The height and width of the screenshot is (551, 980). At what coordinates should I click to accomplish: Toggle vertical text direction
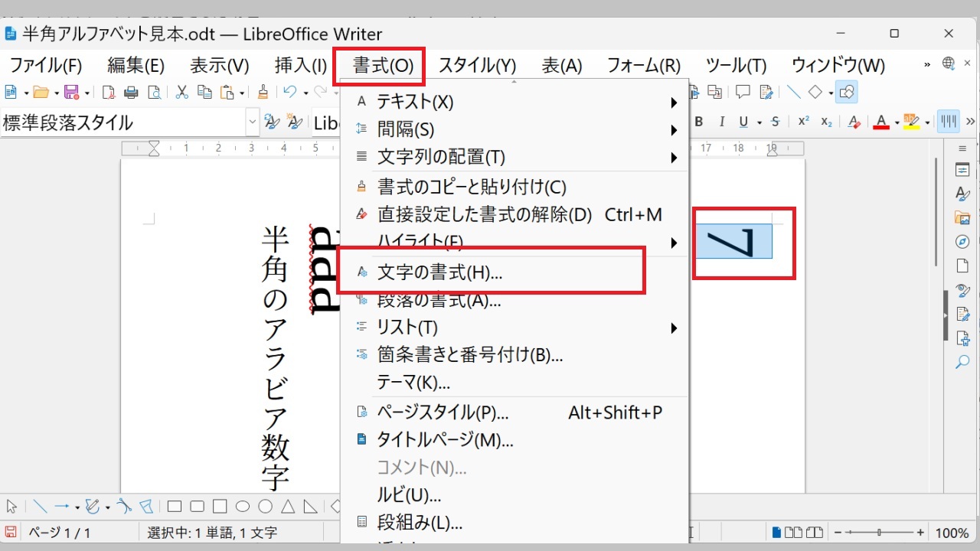pyautogui.click(x=947, y=121)
